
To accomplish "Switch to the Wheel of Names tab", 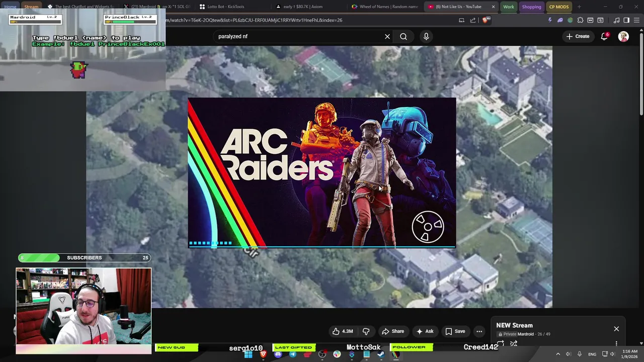I will coord(385,7).
